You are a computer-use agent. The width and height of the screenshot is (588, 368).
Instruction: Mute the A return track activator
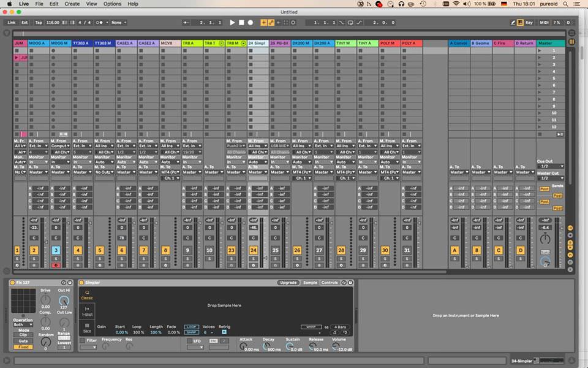pyautogui.click(x=454, y=250)
